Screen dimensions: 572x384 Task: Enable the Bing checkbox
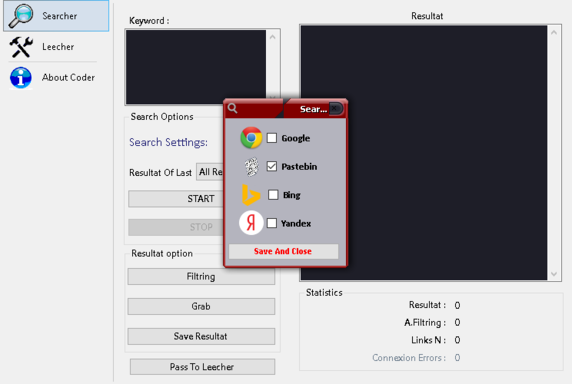coord(273,195)
